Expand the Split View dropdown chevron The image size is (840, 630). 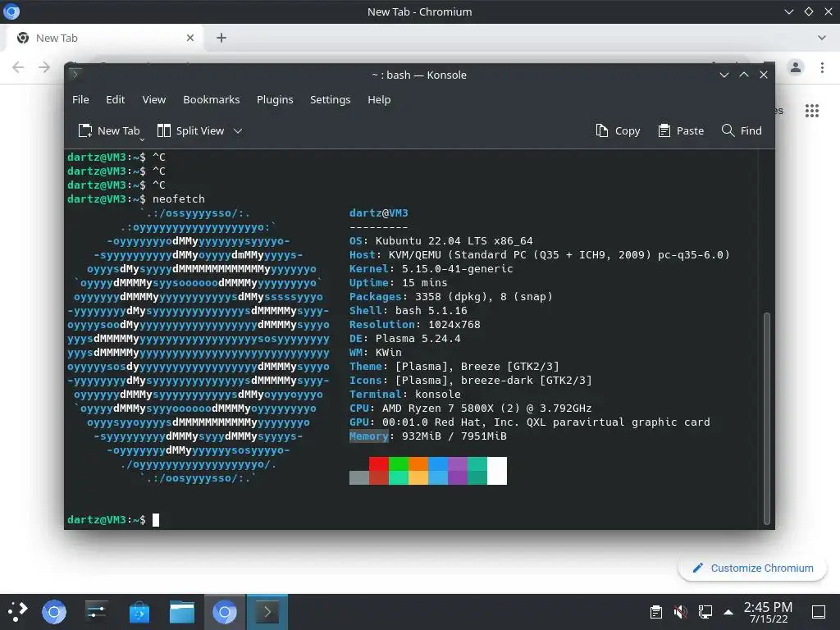pyautogui.click(x=238, y=130)
